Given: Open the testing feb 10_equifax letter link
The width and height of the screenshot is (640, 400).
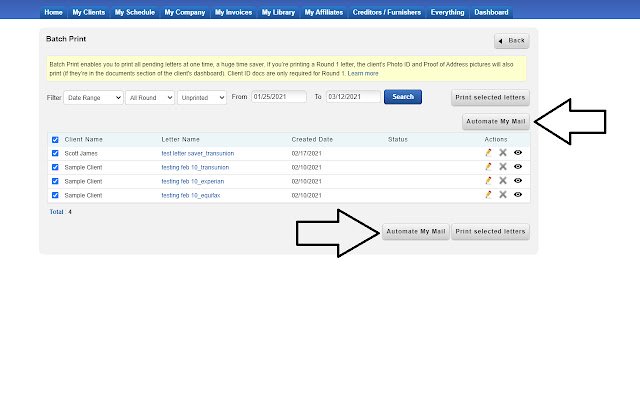Looking at the screenshot, I should pyautogui.click(x=191, y=196).
